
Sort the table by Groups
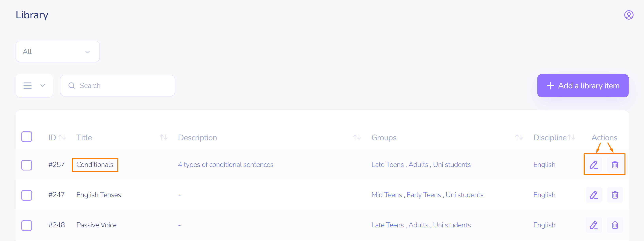(x=519, y=137)
